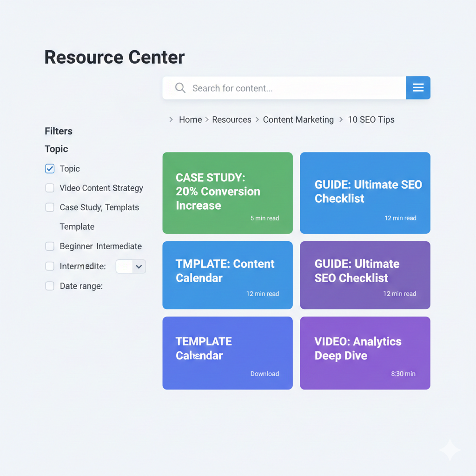Click the Search for content input field

click(x=279, y=88)
